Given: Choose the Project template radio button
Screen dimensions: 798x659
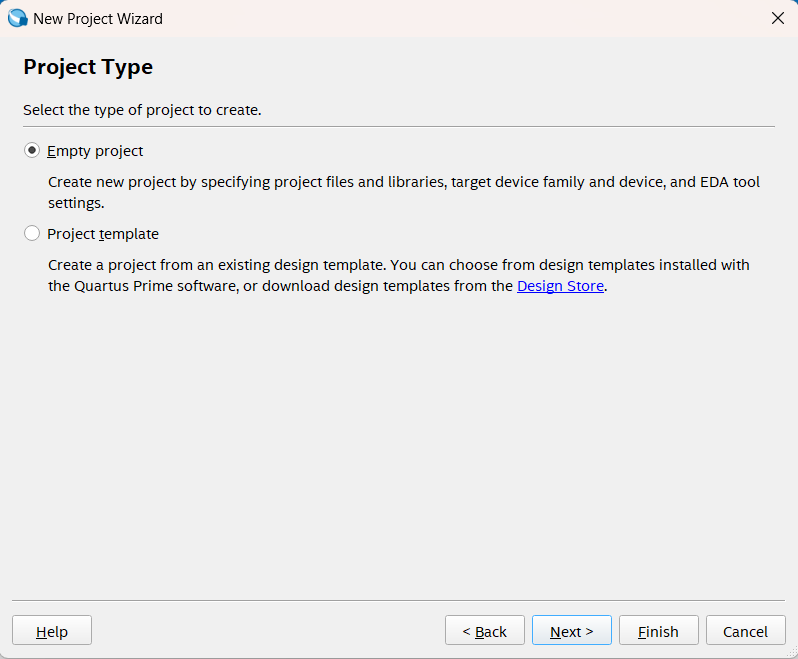Looking at the screenshot, I should pyautogui.click(x=32, y=234).
